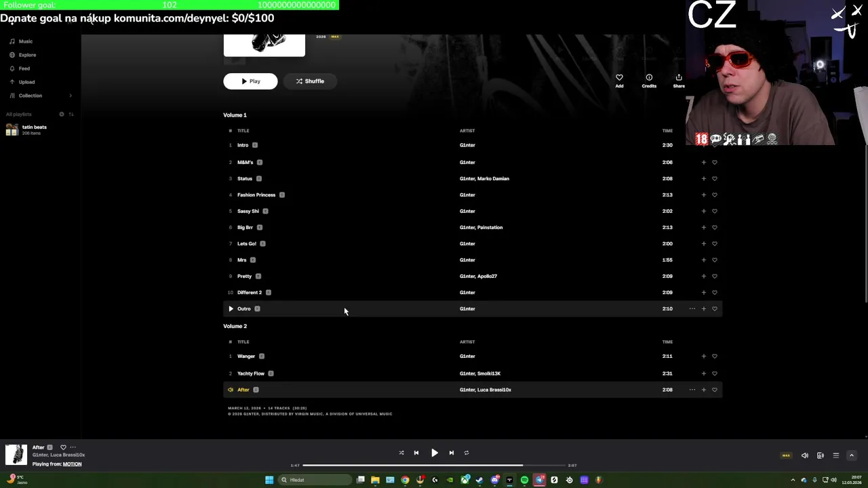
Task: Add Fashion Princess to playlist
Action: (x=704, y=195)
